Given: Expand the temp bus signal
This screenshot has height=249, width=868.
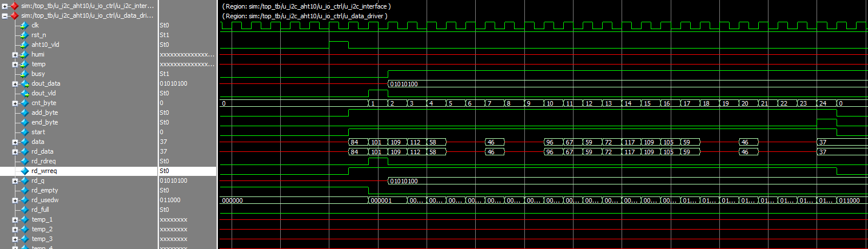Looking at the screenshot, I should [15, 64].
